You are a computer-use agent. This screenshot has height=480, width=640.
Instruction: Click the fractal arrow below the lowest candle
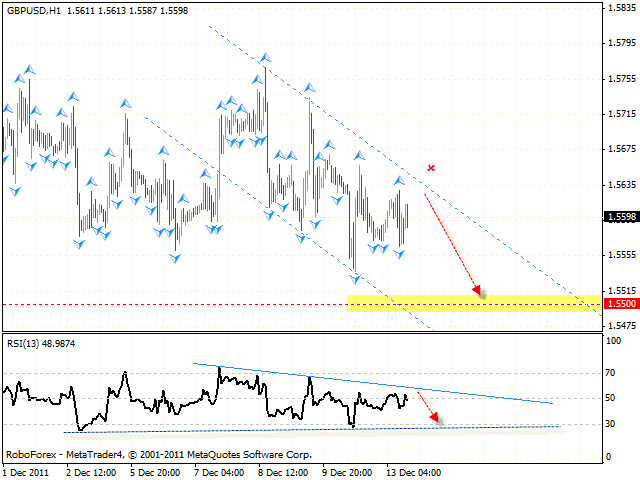pyautogui.click(x=354, y=277)
